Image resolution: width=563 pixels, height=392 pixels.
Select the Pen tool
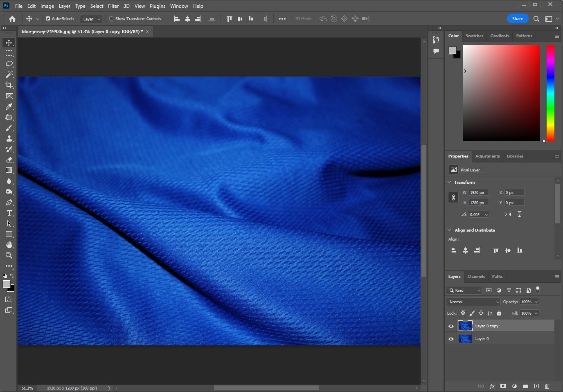click(x=9, y=202)
